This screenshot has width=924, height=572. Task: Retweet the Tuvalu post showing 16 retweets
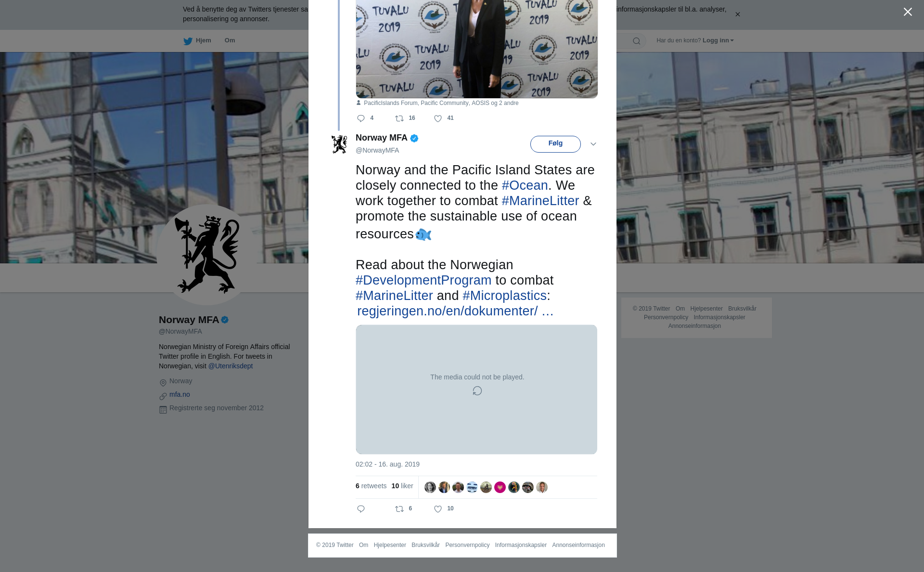pos(399,118)
